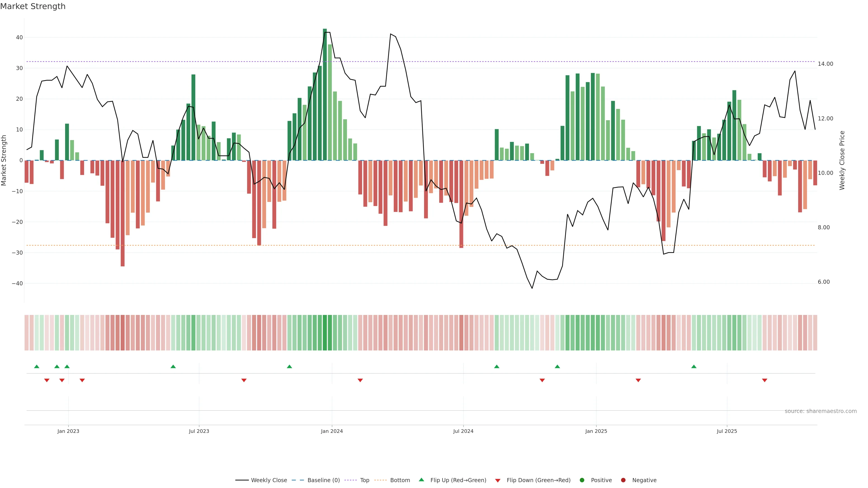Viewport: 868px width, 488px height.
Task: Click the Weekly Close Price axis title
Action: pos(842,160)
